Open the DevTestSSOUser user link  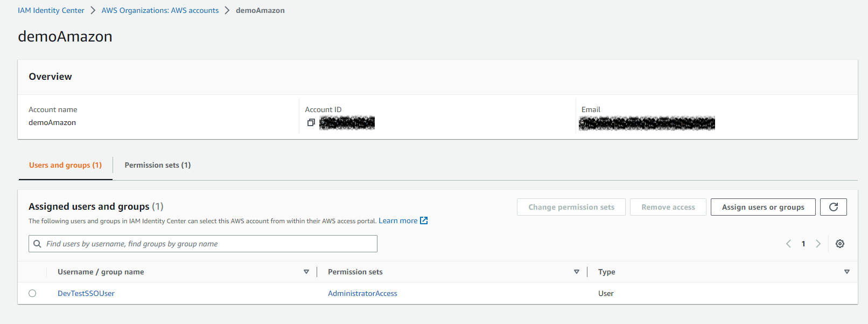point(86,293)
